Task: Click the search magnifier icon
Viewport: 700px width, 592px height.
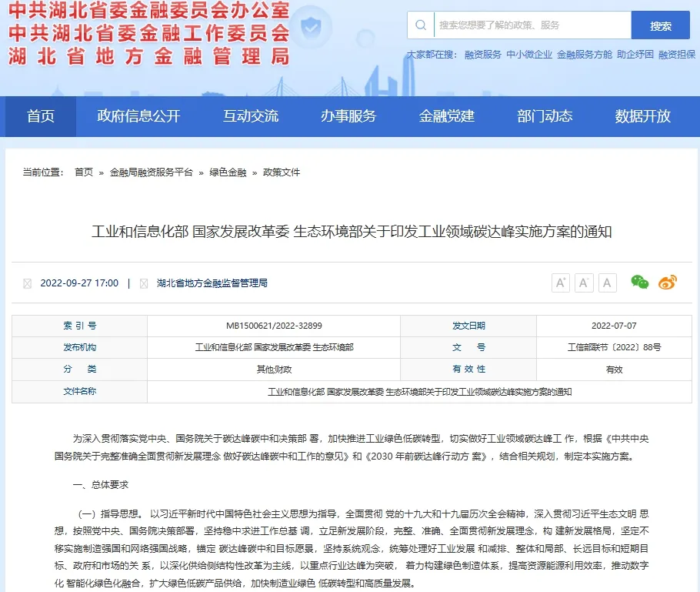Action: coord(421,25)
